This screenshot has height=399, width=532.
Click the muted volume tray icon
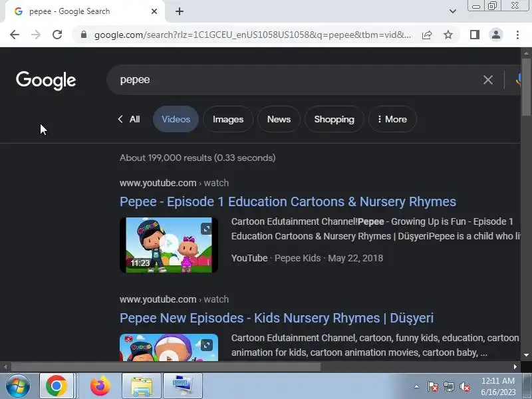tap(465, 386)
